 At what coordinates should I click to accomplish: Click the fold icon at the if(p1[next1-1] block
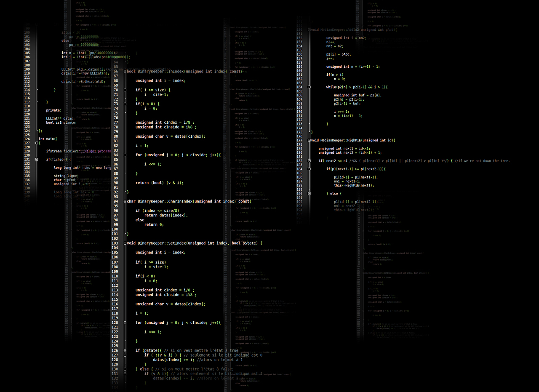point(309,169)
